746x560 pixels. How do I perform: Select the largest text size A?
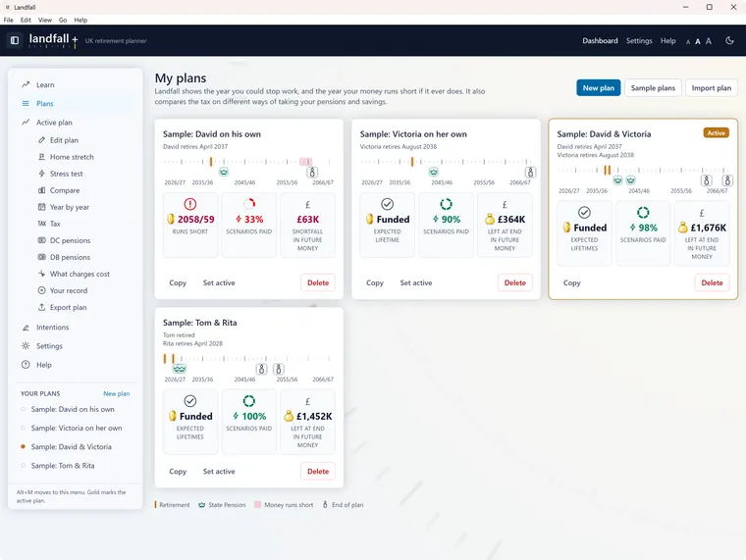click(709, 41)
